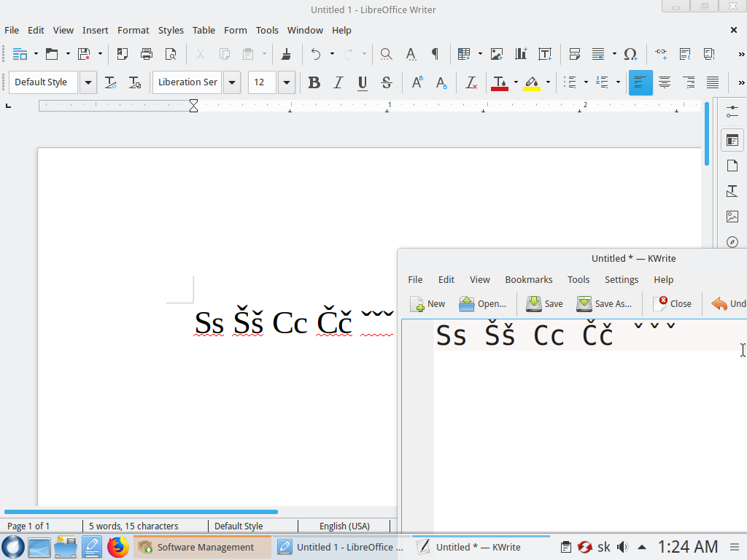747x560 pixels.
Task: Enable Justified paragraph alignment
Action: coord(713,82)
